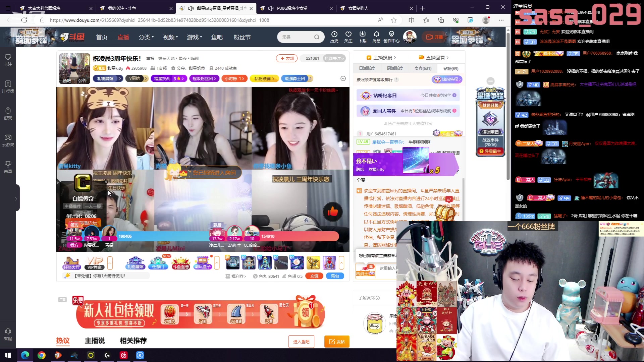
Task: Open Chrome from the Windows taskbar
Action: coord(42,355)
